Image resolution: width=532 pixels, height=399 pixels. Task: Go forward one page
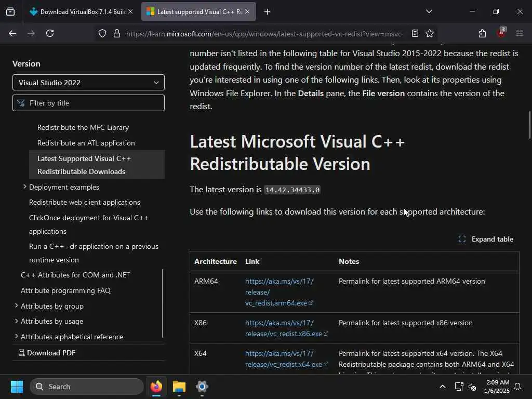(x=31, y=34)
